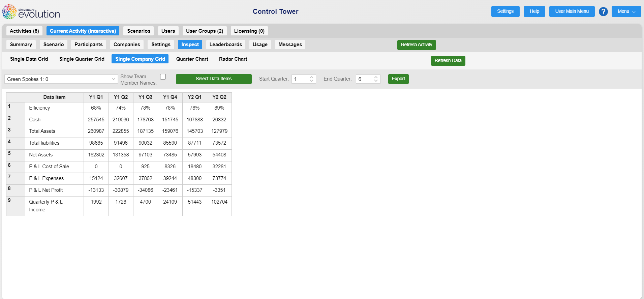Increase the End Quarter stepper value
Screen dimensions: 644x299
click(376, 77)
